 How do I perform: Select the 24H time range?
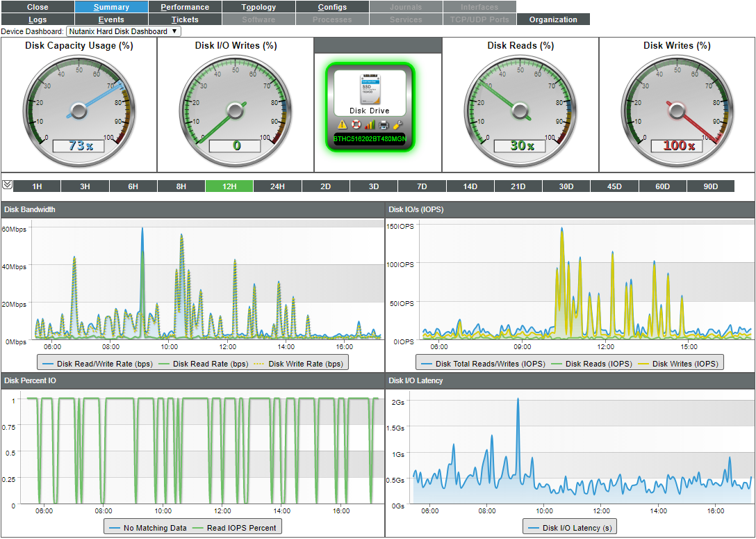coord(277,186)
